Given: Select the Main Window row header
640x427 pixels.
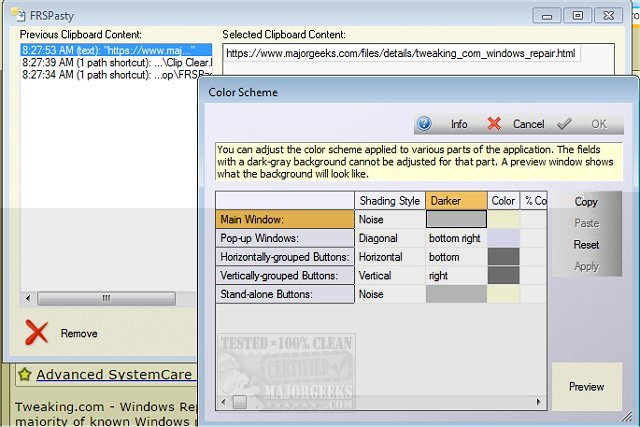Looking at the screenshot, I should coord(285,219).
